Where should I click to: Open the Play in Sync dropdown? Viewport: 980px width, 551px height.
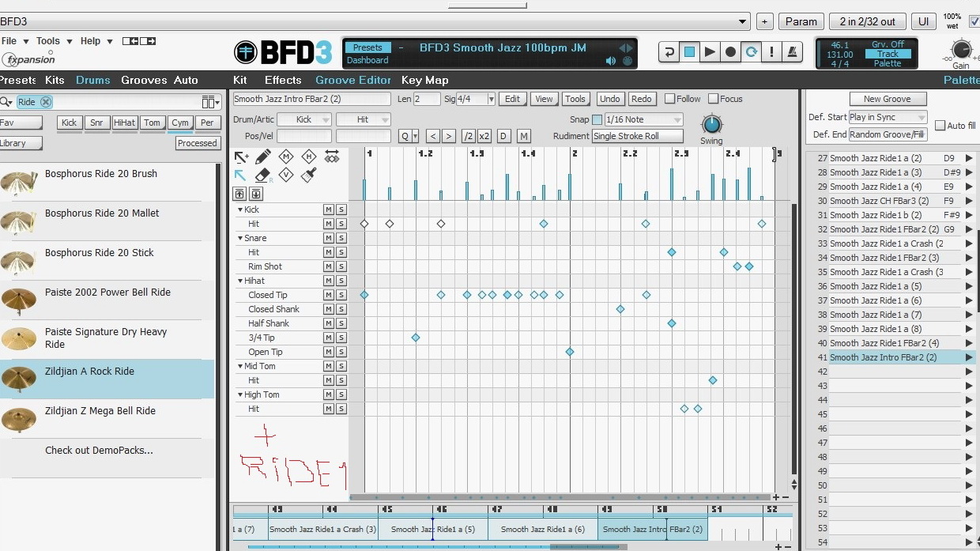click(887, 117)
